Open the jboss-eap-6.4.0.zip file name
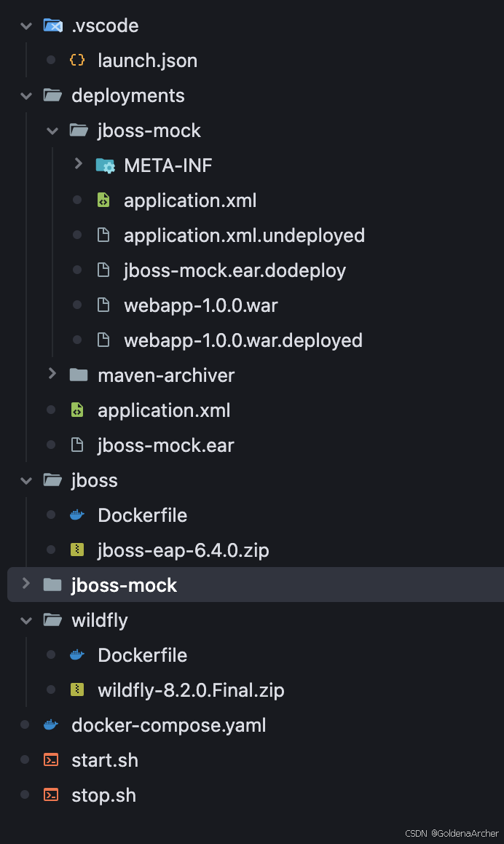Screen dimensions: 504x844 [184, 551]
